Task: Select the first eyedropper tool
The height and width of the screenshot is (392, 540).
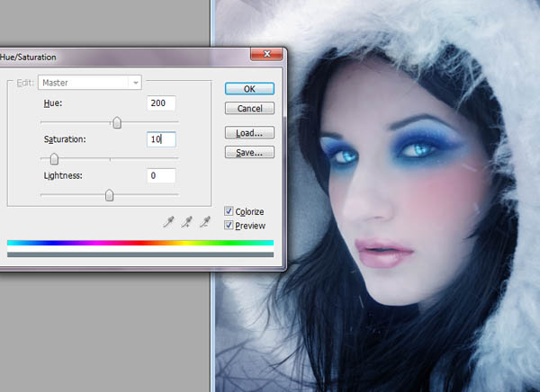Action: tap(168, 221)
